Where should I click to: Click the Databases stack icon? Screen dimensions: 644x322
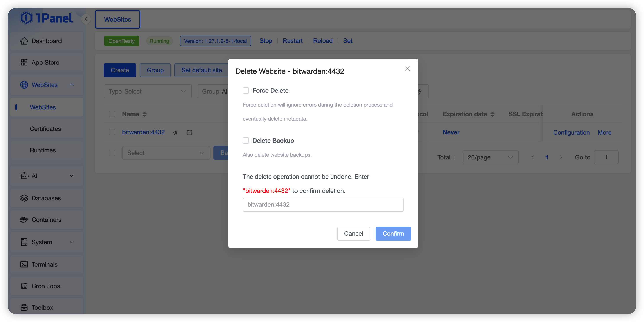[24, 198]
